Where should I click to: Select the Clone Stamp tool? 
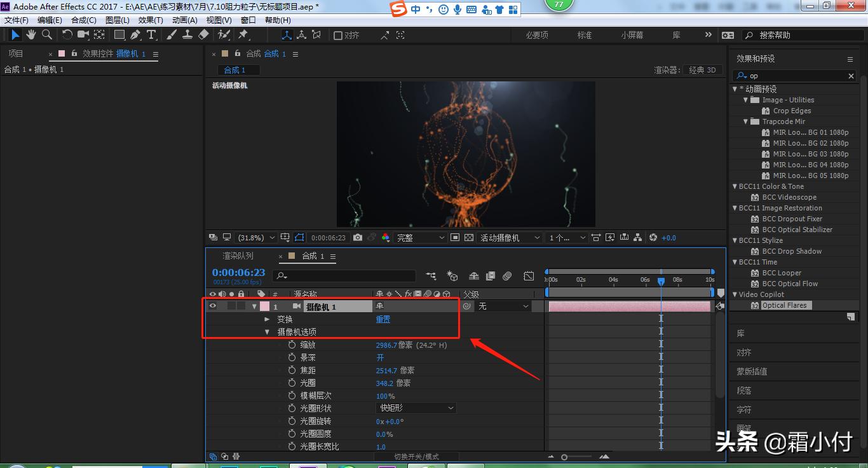(187, 35)
